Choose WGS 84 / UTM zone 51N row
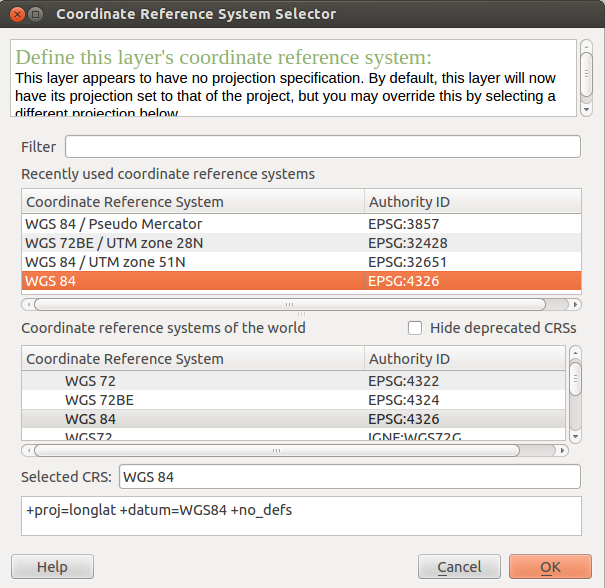The height and width of the screenshot is (588, 605). coord(301,262)
